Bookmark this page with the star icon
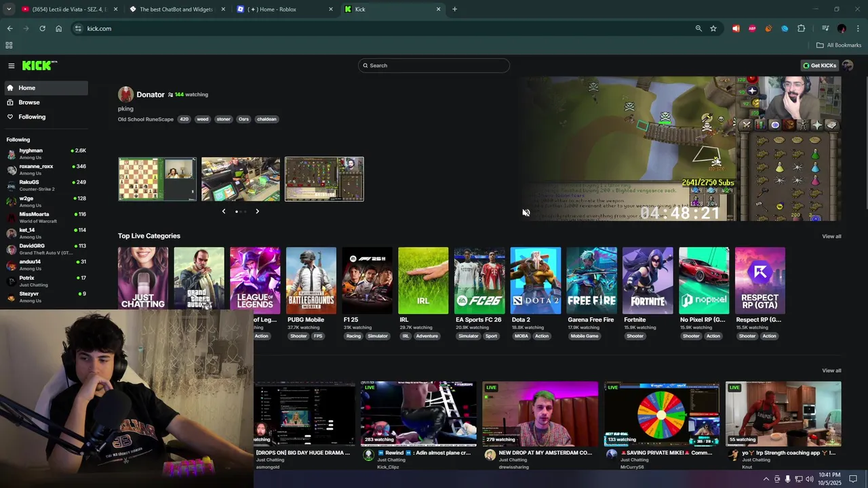 pyautogui.click(x=713, y=28)
